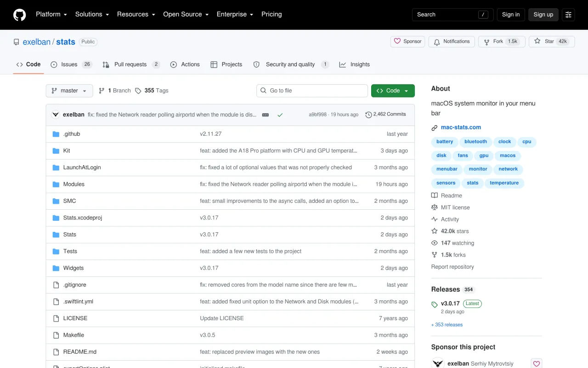Open the Makefile file

click(x=73, y=335)
